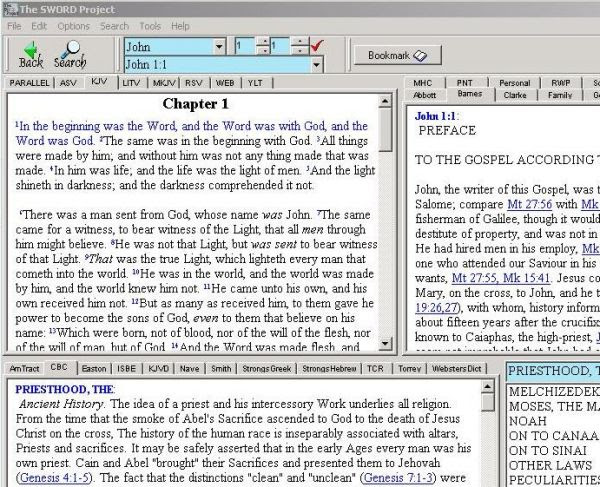The image size is (600, 487).
Task: Select OTHER LAWS in key list
Action: [x=550, y=466]
